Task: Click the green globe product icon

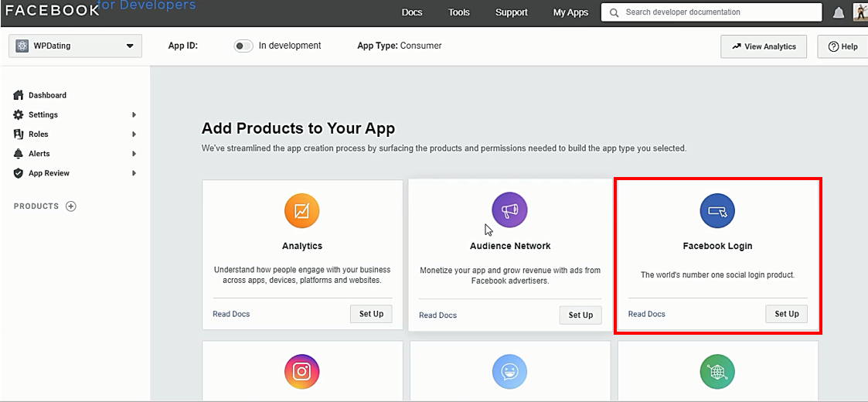Action: coord(717,372)
